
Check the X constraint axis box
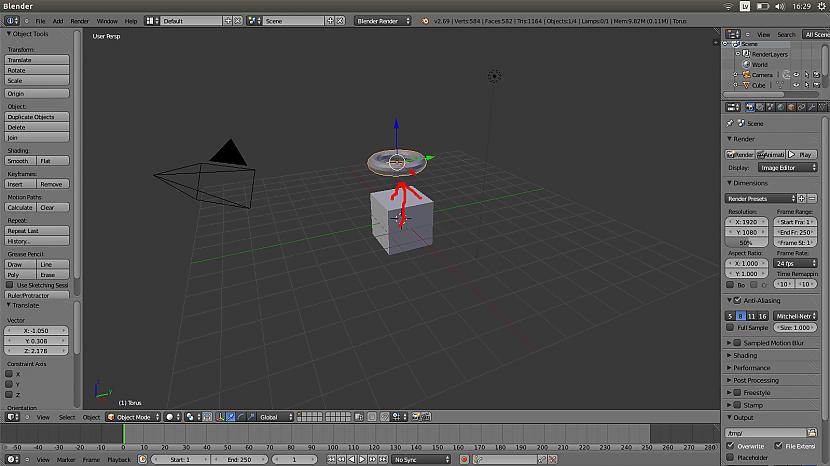point(9,374)
